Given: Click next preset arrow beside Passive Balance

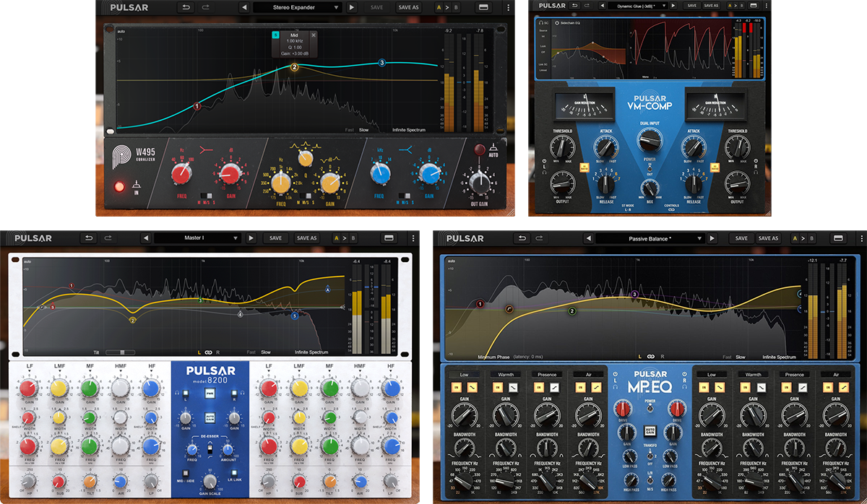Looking at the screenshot, I should click(713, 238).
